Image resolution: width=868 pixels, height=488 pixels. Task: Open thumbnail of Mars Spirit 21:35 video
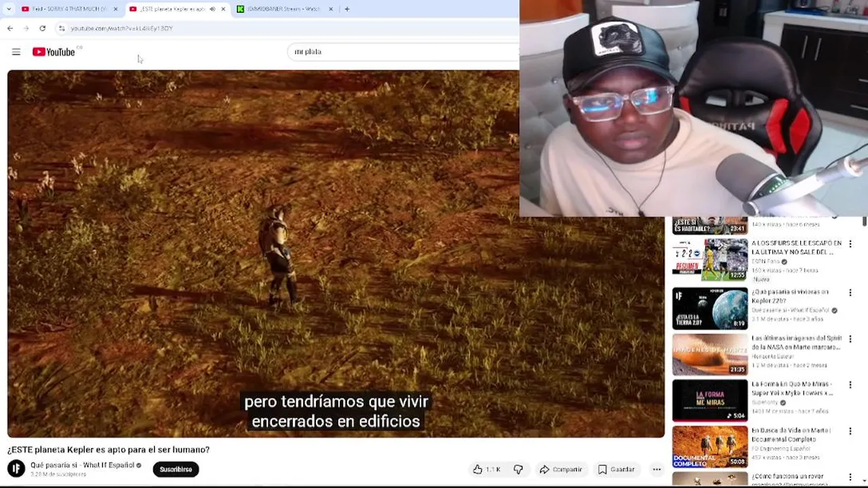tap(710, 354)
